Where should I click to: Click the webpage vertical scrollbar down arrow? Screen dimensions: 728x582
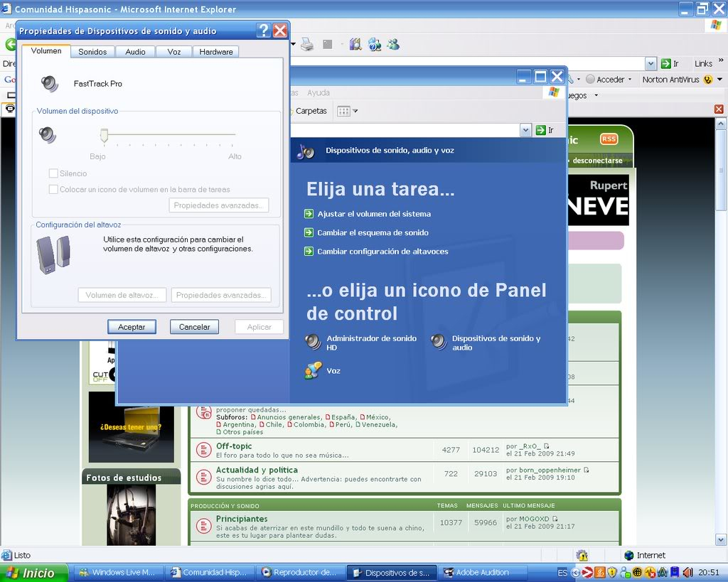pos(720,539)
